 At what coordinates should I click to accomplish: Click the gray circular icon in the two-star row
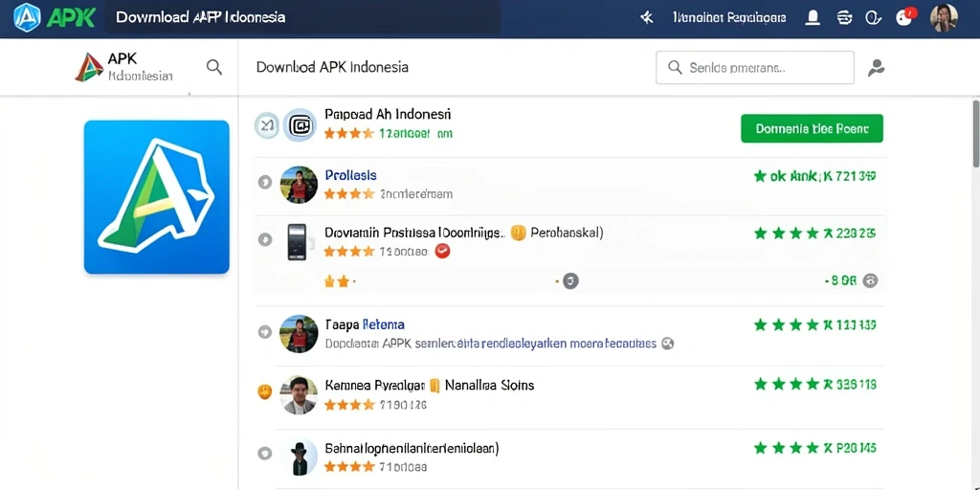570,281
